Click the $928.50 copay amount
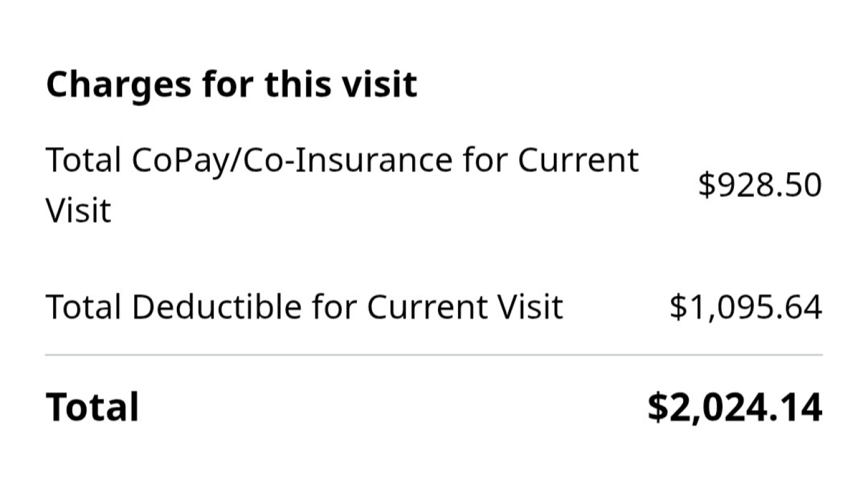Screen dimensions: 868x488 pyautogui.click(x=759, y=185)
